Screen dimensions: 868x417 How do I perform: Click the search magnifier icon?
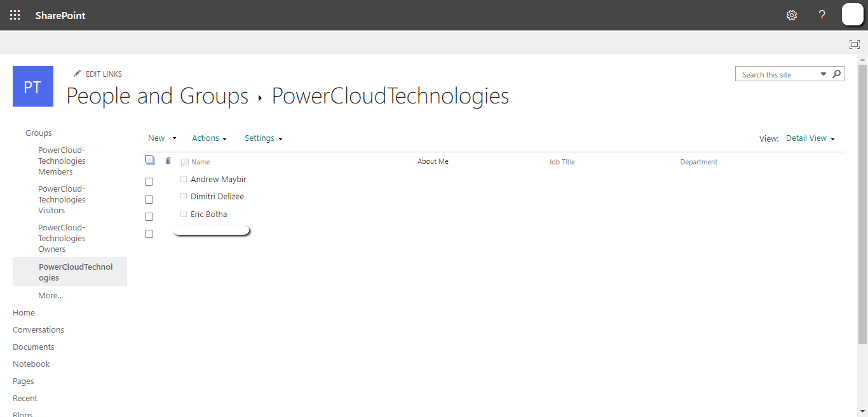tap(837, 74)
